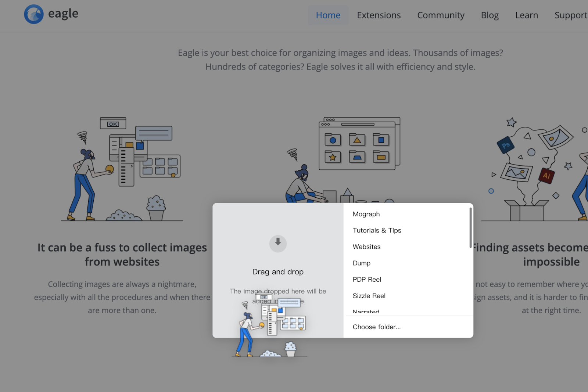
Task: Click the collecting images illustration on left
Action: 122,169
